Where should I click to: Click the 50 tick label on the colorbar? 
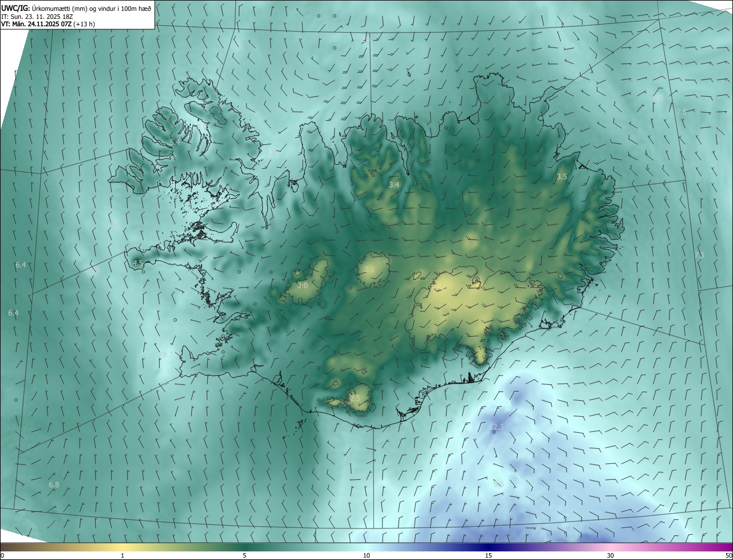click(728, 555)
